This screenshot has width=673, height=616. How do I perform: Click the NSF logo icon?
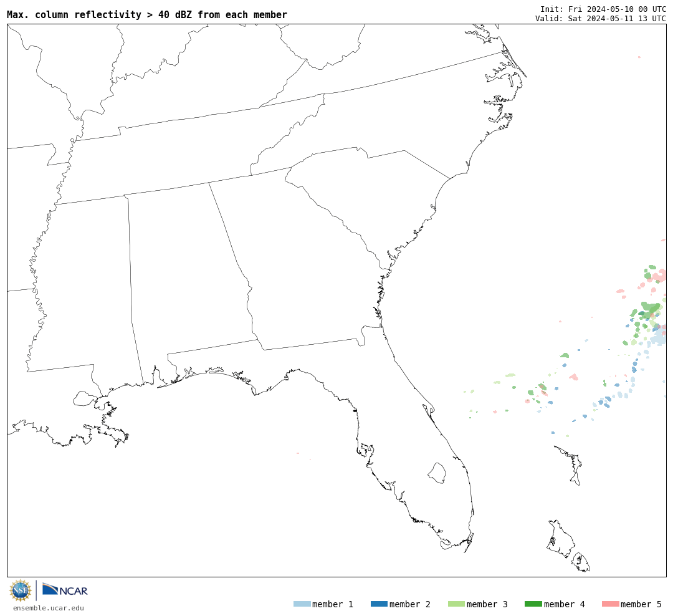(x=20, y=590)
